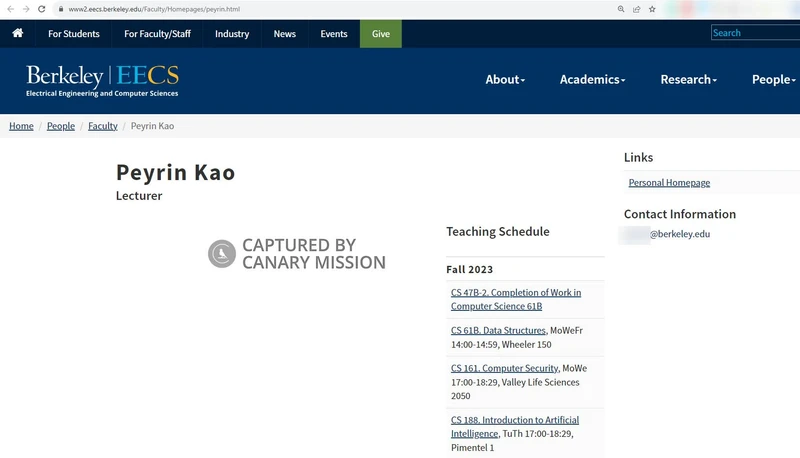
Task: Go to home via house icon
Action: (18, 33)
